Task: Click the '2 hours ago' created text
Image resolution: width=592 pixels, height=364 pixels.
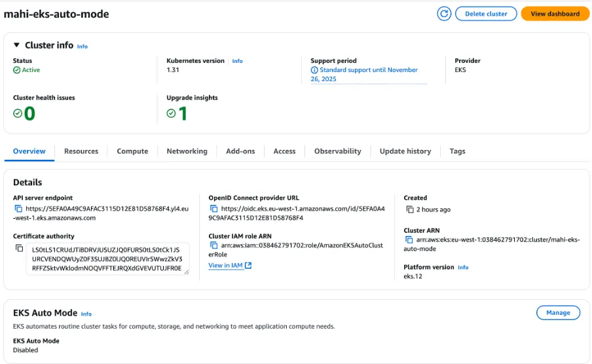Action: 434,209
